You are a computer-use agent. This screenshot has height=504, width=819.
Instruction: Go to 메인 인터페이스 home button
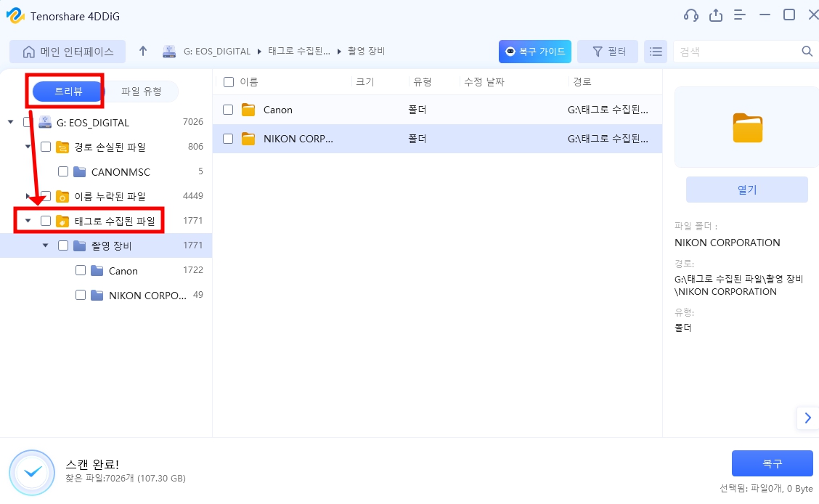[x=68, y=51]
